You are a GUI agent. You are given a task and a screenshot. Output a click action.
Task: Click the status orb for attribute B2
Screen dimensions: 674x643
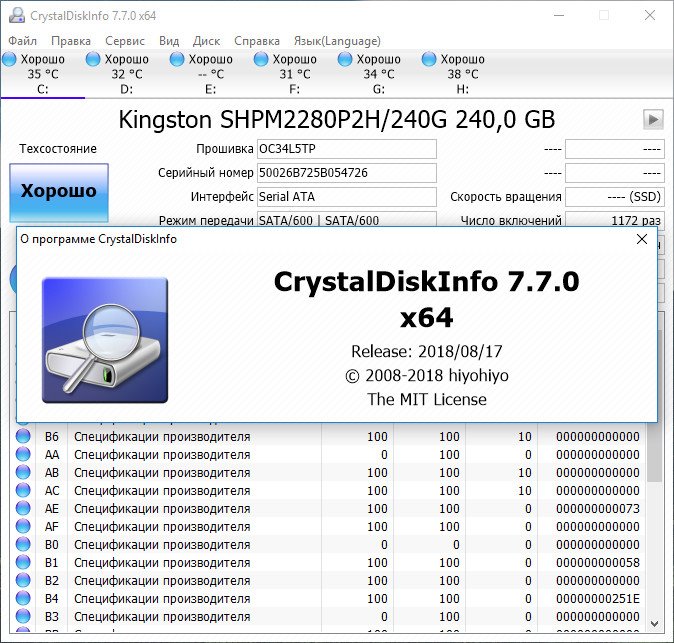click(23, 581)
